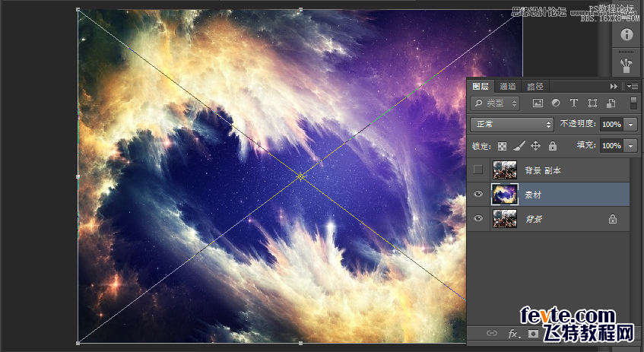The height and width of the screenshot is (352, 644).
Task: Filter layers by adjustment layer icon
Action: (x=556, y=103)
